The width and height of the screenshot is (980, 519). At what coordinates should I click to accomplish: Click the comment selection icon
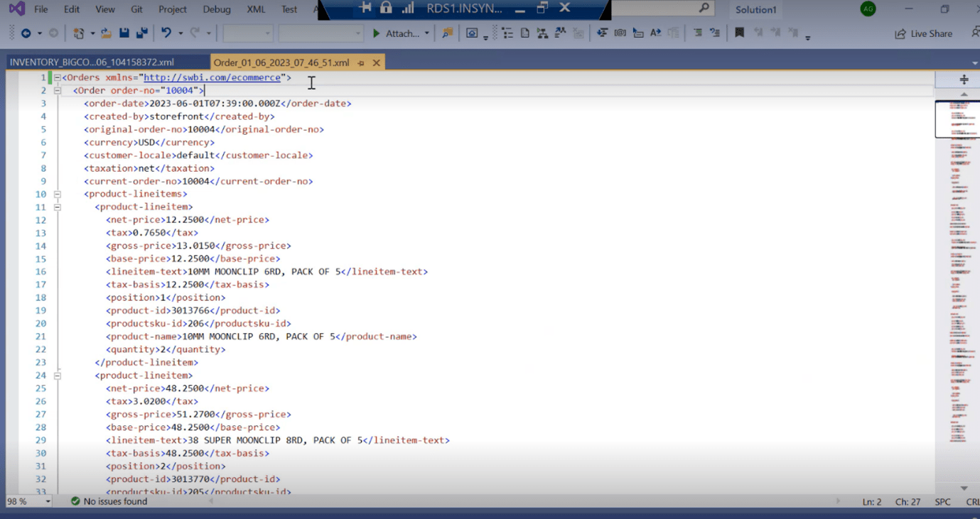(x=697, y=33)
